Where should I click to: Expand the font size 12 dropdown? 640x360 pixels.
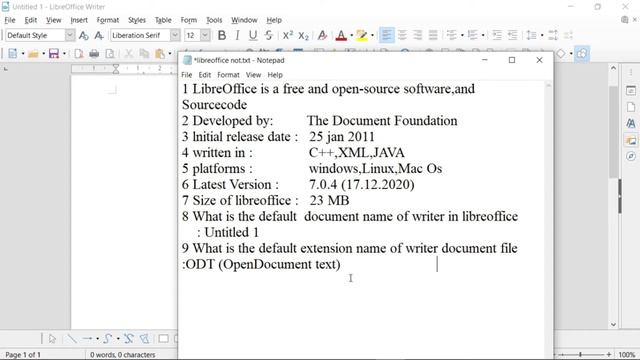click(205, 36)
